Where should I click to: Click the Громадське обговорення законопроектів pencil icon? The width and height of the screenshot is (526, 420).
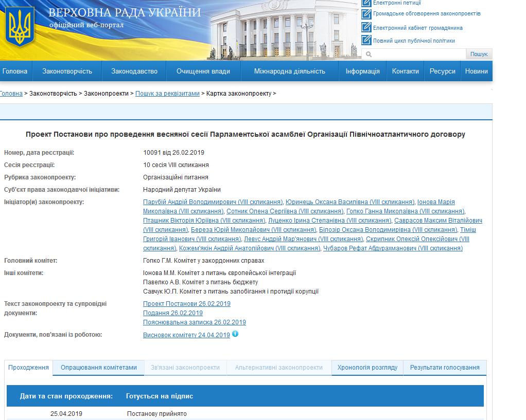(x=366, y=14)
